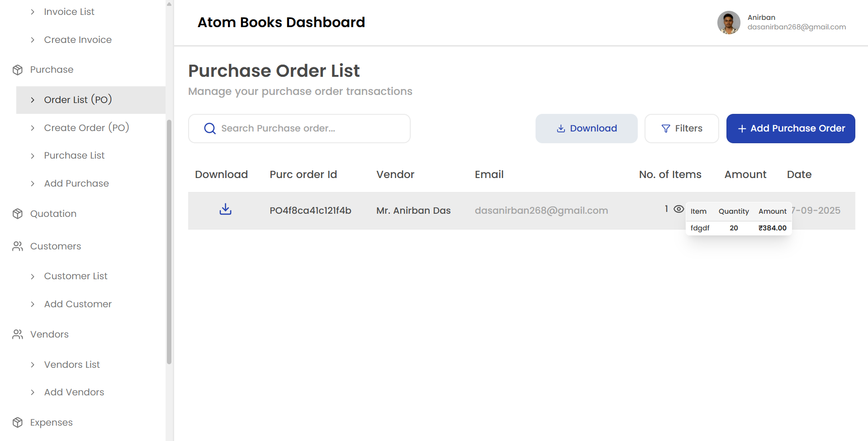Toggle the eye icon to view items
The height and width of the screenshot is (441, 868).
click(x=678, y=209)
